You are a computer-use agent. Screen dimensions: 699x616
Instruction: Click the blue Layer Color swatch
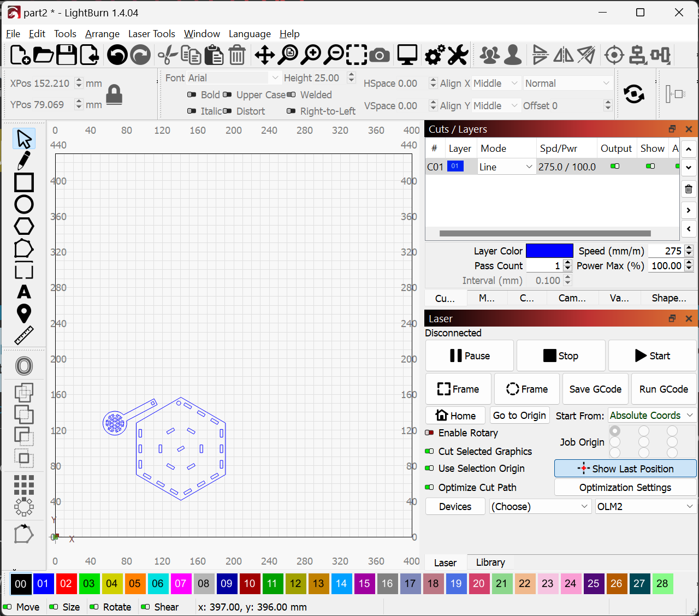click(x=549, y=251)
